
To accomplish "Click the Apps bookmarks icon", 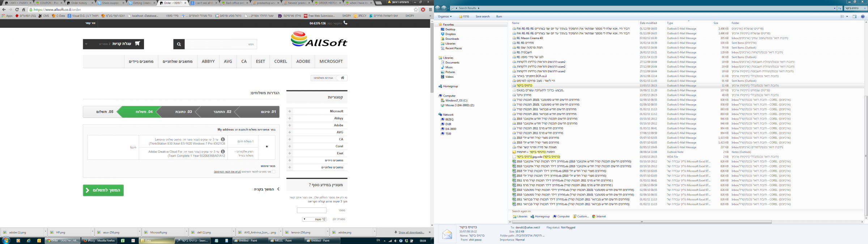I will point(7,16).
